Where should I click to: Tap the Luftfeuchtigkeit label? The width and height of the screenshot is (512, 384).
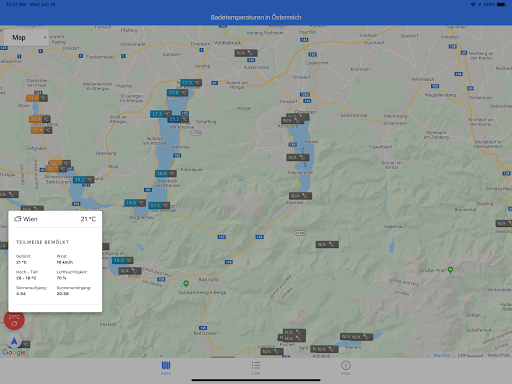coord(72,272)
